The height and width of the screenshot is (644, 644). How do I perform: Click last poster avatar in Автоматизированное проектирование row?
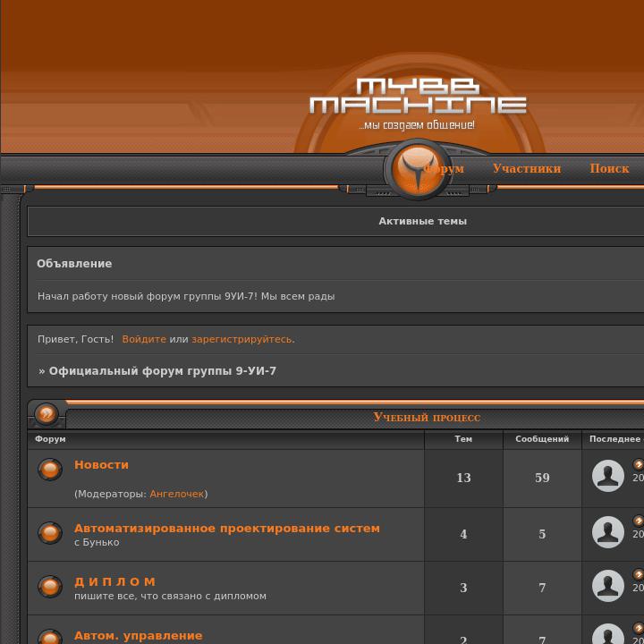click(x=608, y=532)
